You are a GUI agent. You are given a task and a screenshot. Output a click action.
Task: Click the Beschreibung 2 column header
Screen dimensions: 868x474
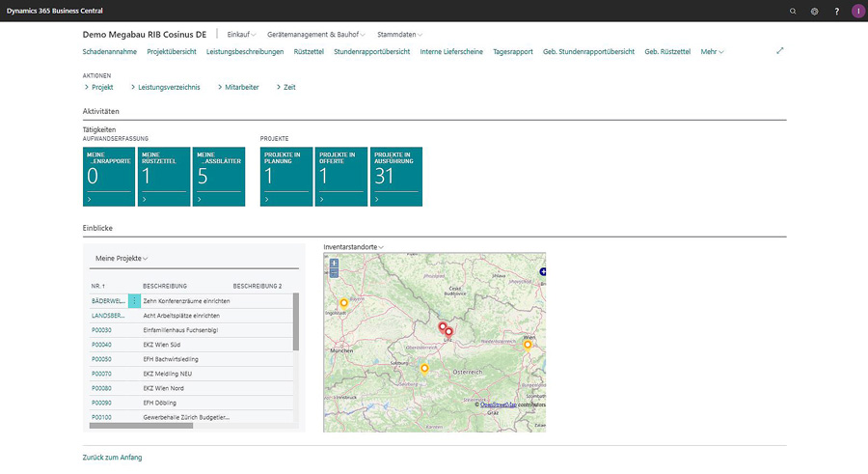coord(258,286)
